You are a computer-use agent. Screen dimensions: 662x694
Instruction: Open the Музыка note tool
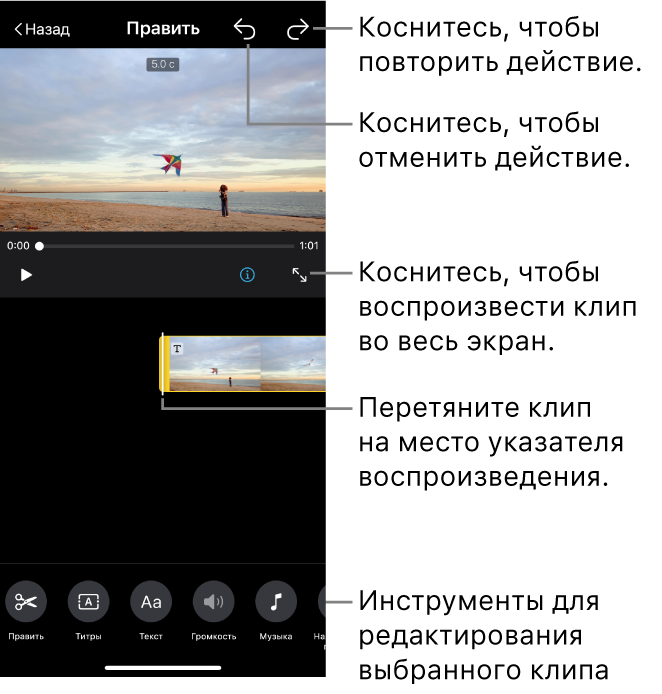point(276,601)
